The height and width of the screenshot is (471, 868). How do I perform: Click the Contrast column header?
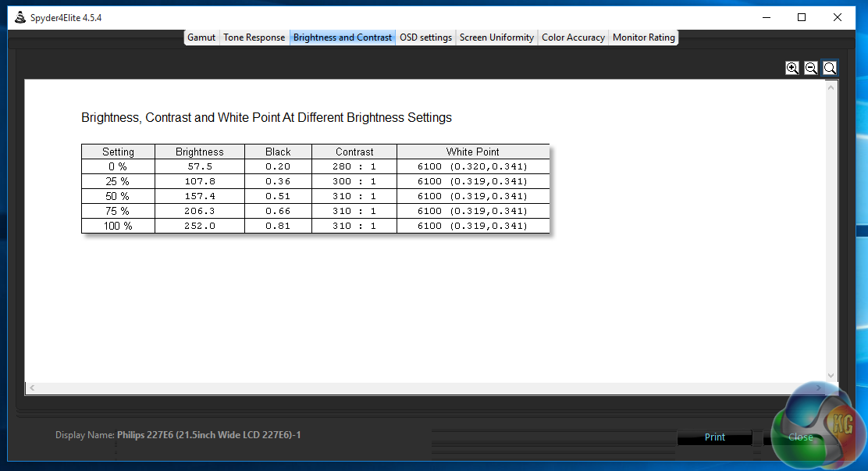(x=354, y=152)
